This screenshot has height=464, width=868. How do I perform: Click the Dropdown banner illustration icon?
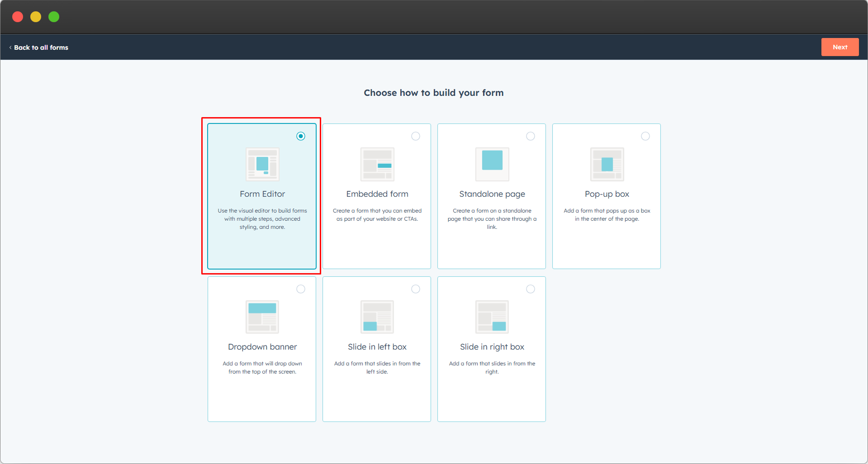pyautogui.click(x=262, y=317)
